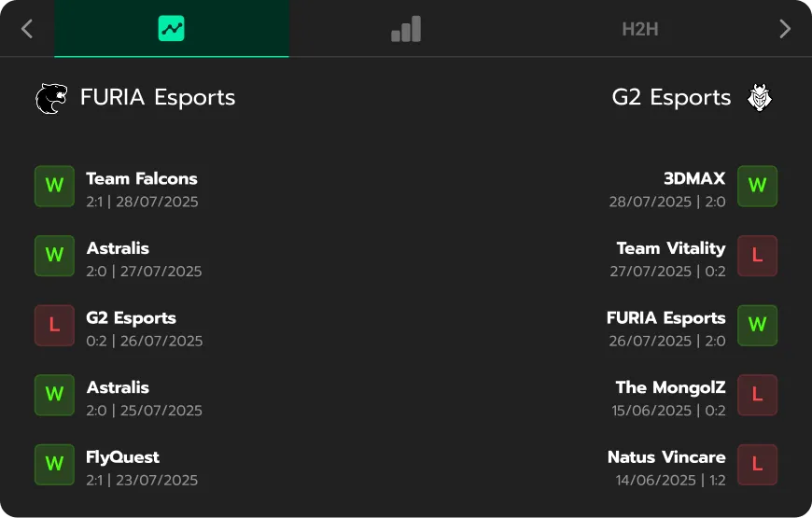The height and width of the screenshot is (518, 812).
Task: Click the L badge beside G2 Esports match
Action: (x=54, y=325)
